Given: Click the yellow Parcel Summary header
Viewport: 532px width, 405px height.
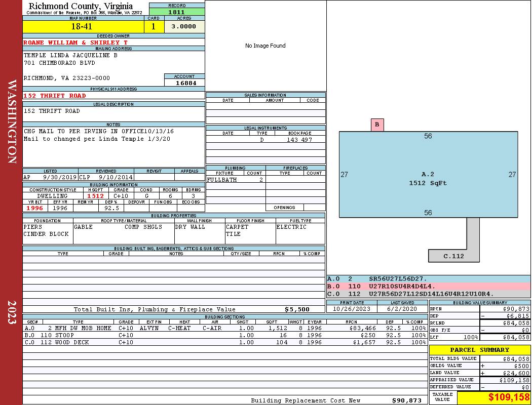Looking at the screenshot, I should 479,350.
